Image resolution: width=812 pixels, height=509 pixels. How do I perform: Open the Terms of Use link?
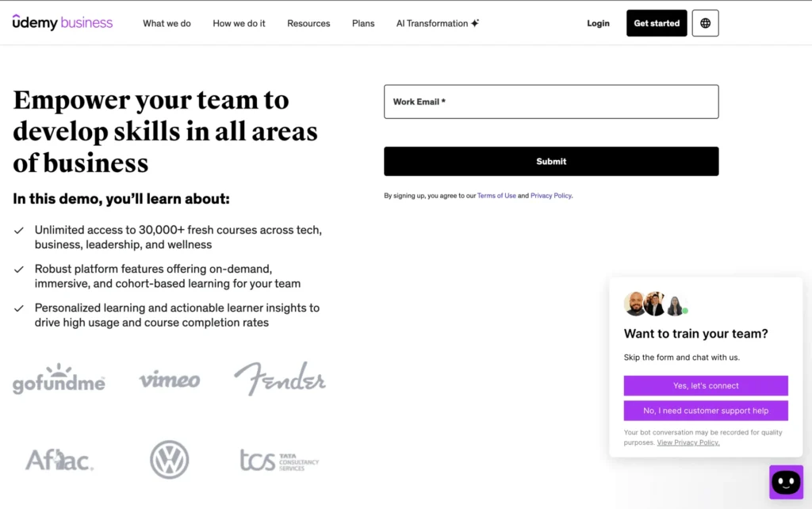[x=496, y=196]
